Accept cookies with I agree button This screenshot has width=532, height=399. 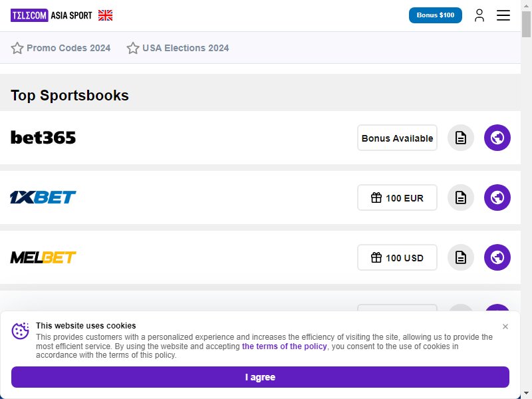click(x=260, y=377)
